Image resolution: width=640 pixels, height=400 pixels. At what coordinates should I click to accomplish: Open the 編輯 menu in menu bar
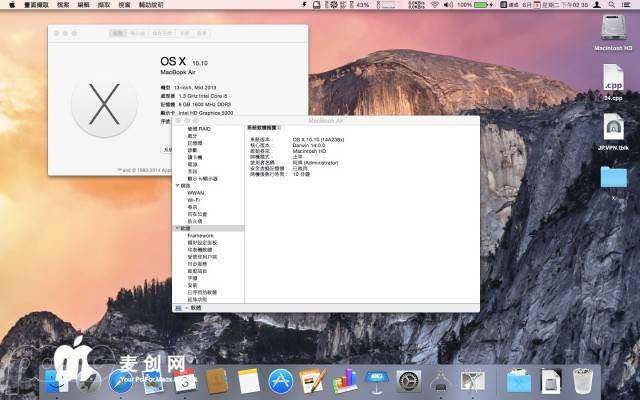tap(84, 5)
